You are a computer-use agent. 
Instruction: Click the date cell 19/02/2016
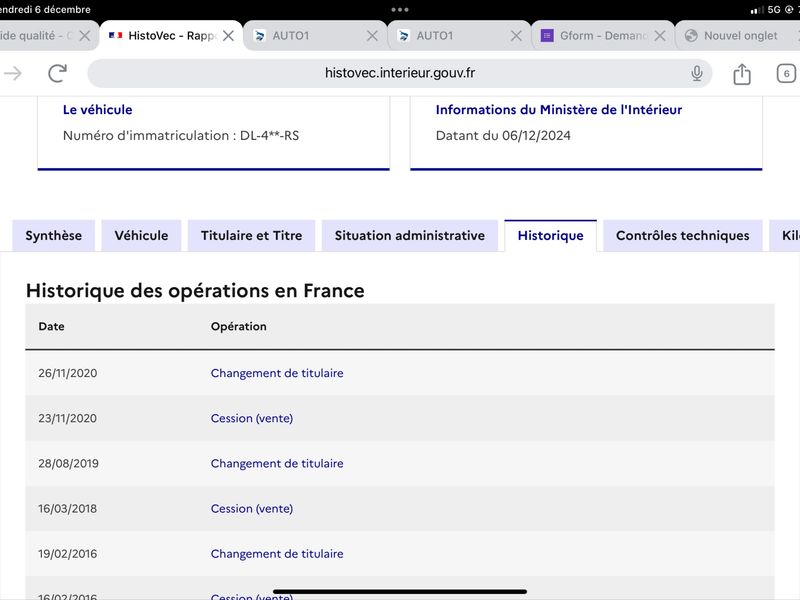[x=67, y=554]
